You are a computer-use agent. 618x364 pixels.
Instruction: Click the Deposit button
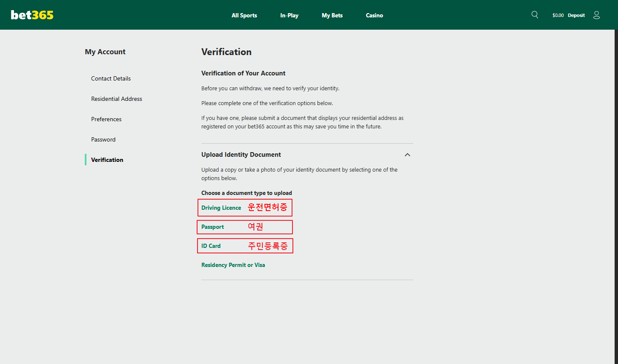576,15
